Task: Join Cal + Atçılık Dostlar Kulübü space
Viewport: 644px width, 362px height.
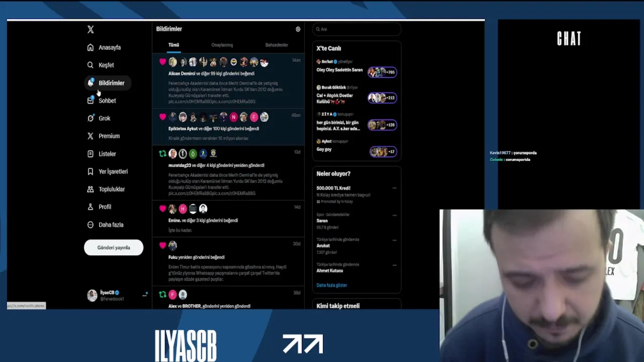Action: [x=356, y=96]
